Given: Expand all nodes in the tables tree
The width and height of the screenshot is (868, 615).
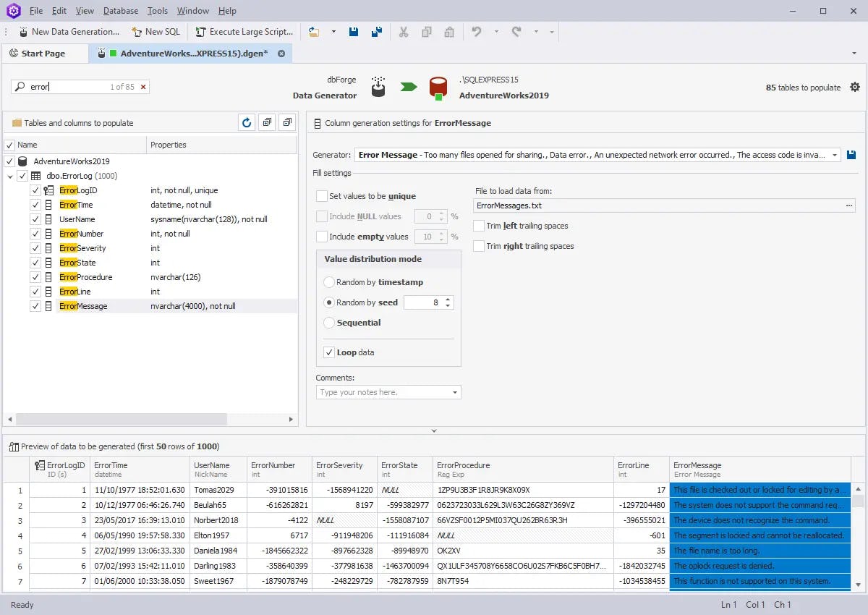Looking at the screenshot, I should point(266,122).
